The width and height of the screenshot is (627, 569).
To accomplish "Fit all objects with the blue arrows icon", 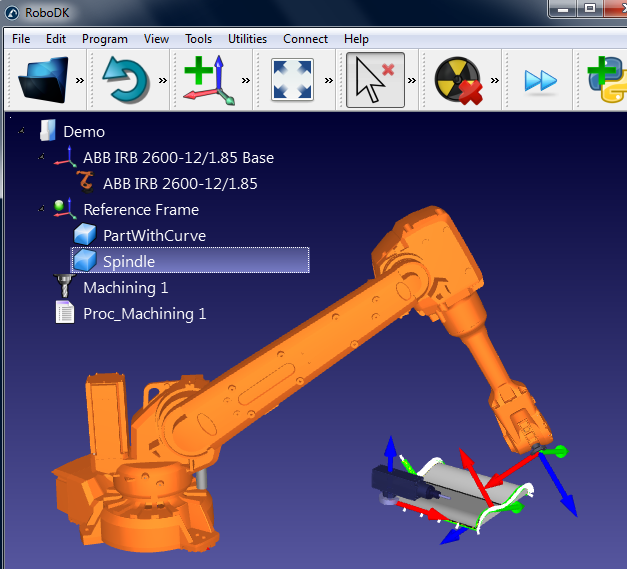I will click(x=292, y=80).
